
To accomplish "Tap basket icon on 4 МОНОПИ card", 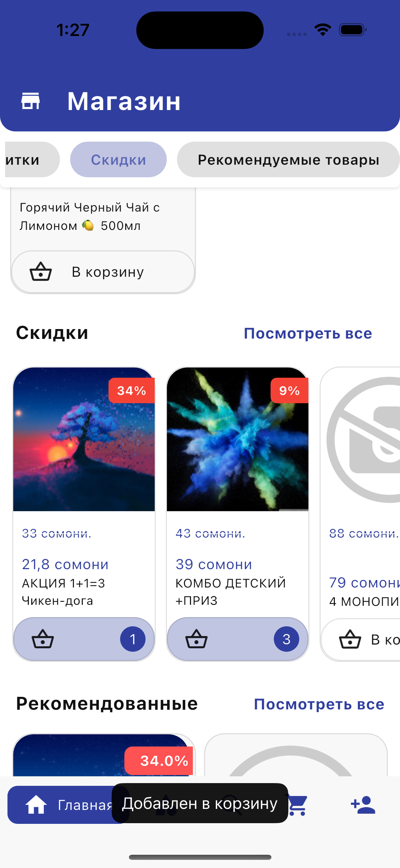I will point(350,639).
